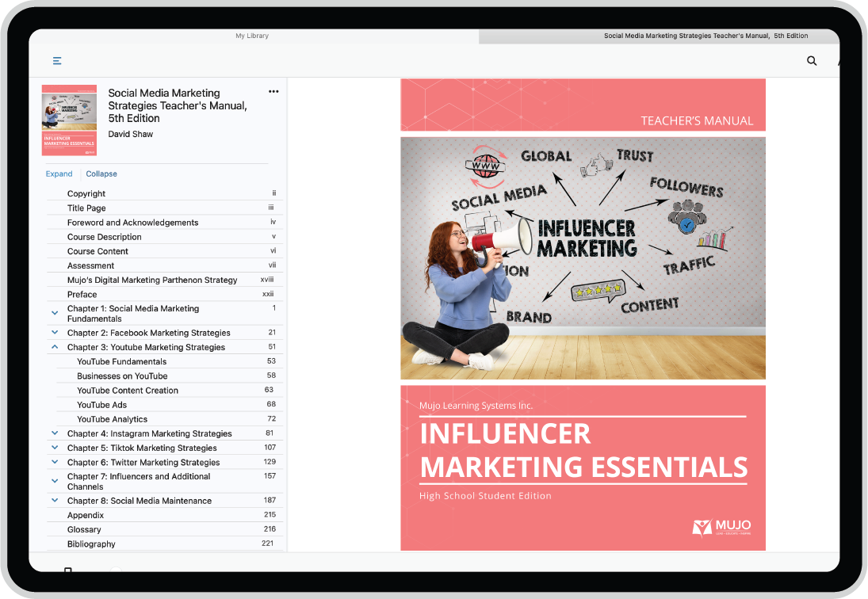This screenshot has height=599, width=868.
Task: Open the book cover thumbnail in sidebar
Action: [x=69, y=120]
